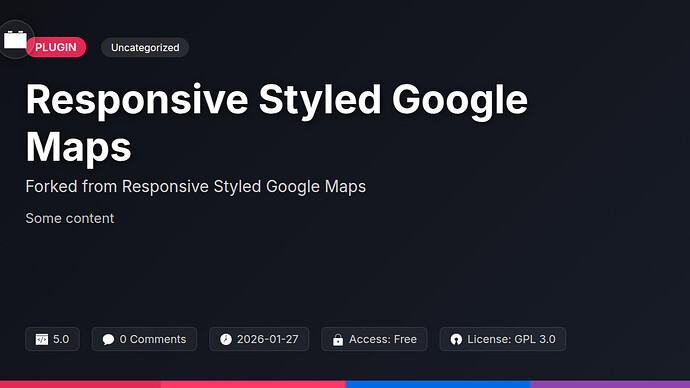Image resolution: width=690 pixels, height=388 pixels.
Task: Click the 5.0 version text
Action: click(61, 339)
